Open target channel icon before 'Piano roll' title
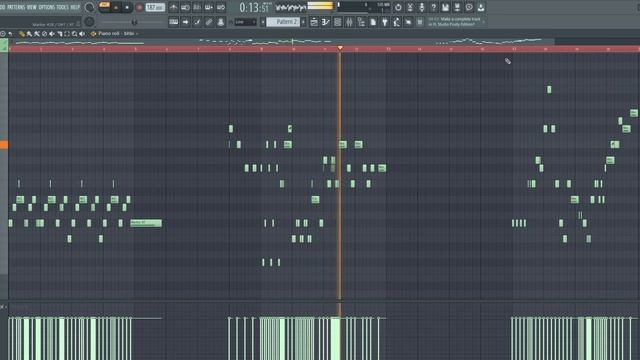The image size is (640, 360). [x=93, y=33]
